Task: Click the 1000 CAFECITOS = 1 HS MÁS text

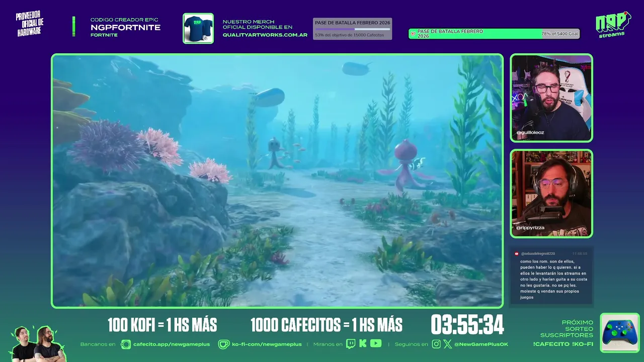Action: coord(326,325)
